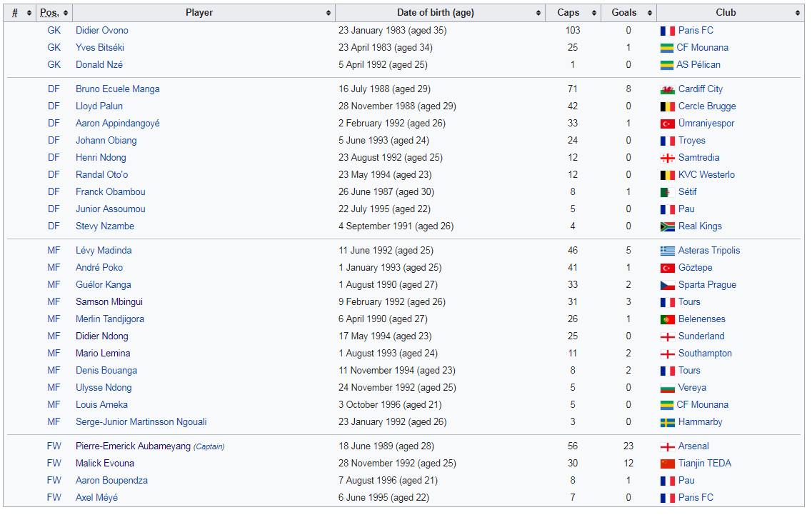Click the Gabon flag beside CF Mounana in Louis Ameka's row
Image resolution: width=812 pixels, height=515 pixels.
coord(667,405)
